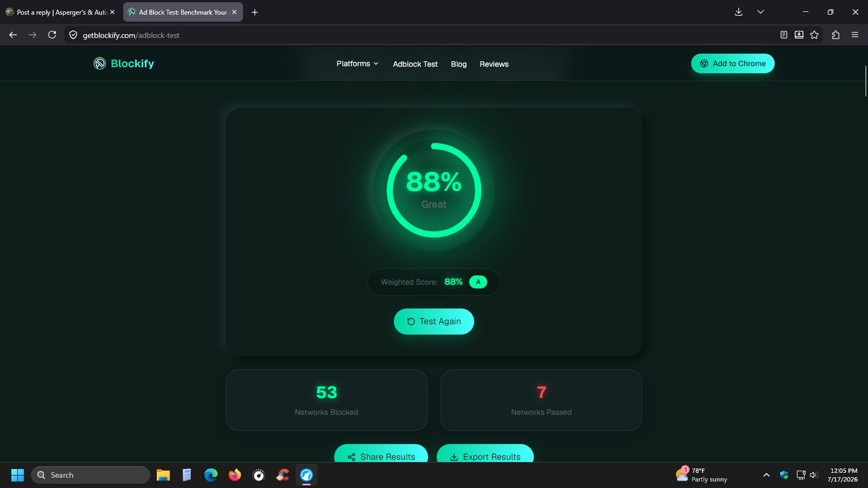Screen dimensions: 868x488
Task: Expand the list all tabs chevron
Action: (x=761, y=12)
